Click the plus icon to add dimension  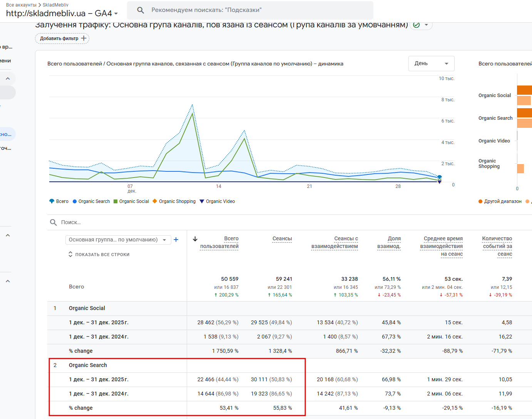click(x=176, y=240)
